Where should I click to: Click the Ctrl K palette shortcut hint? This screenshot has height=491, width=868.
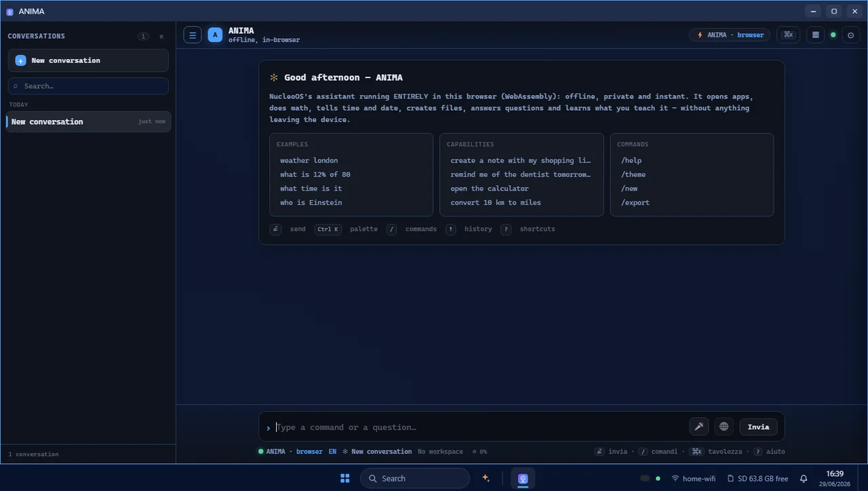tap(328, 229)
